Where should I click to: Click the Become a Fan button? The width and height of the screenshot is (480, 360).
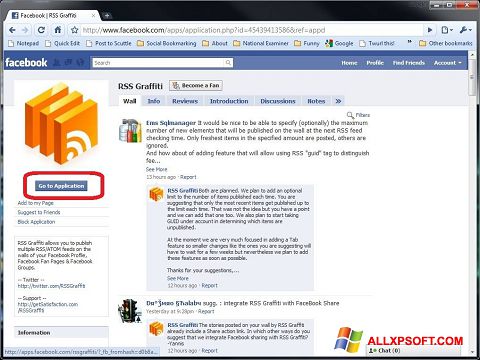coord(196,86)
